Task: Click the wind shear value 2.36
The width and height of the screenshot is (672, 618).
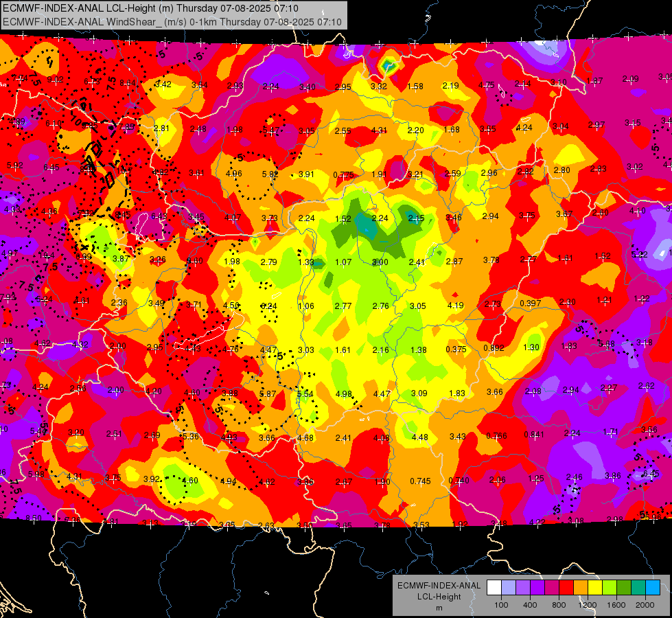Action: [119, 302]
